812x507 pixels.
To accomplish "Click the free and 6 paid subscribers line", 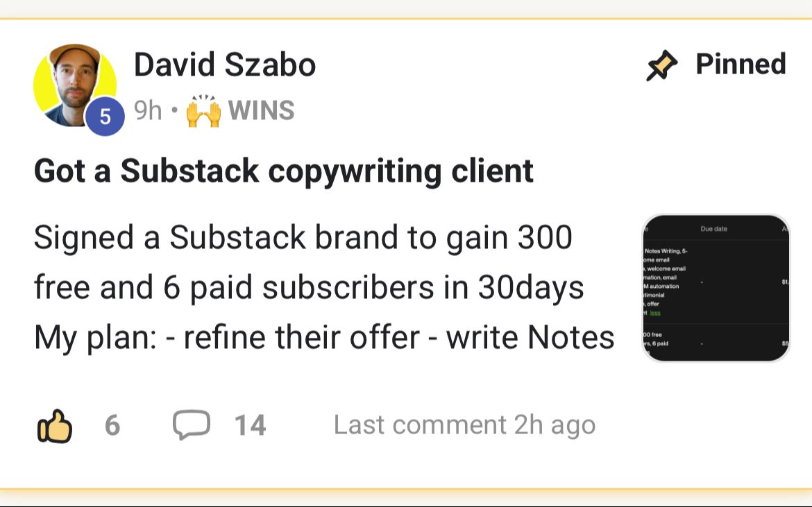I will click(x=308, y=288).
